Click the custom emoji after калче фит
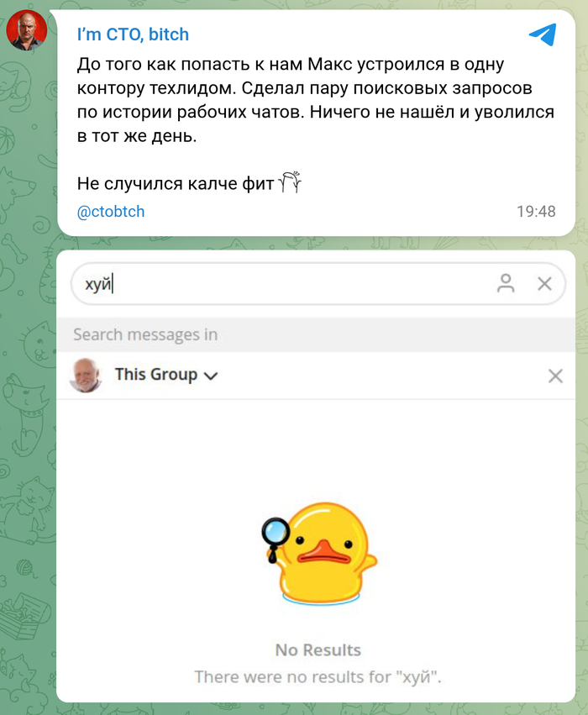This screenshot has height=715, width=588. click(x=290, y=182)
